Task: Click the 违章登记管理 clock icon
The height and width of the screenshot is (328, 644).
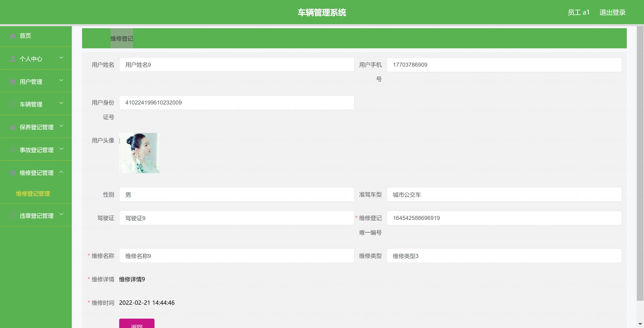Action: (13, 216)
